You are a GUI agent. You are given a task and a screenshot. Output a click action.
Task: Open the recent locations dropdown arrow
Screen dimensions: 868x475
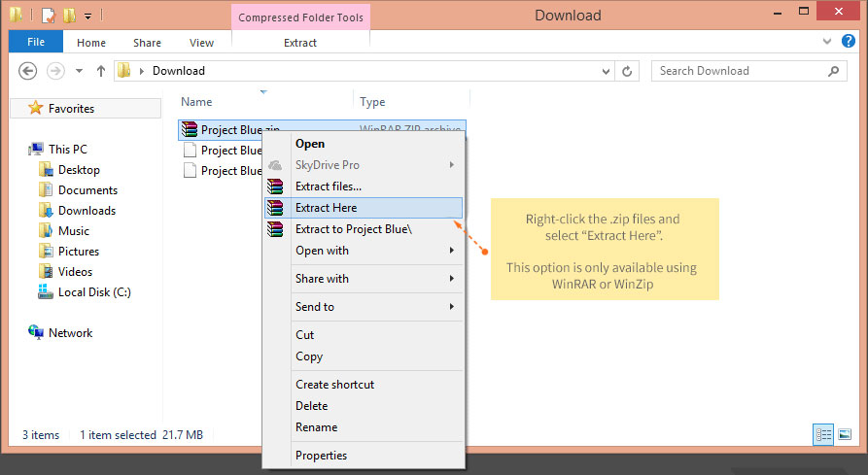click(x=79, y=71)
